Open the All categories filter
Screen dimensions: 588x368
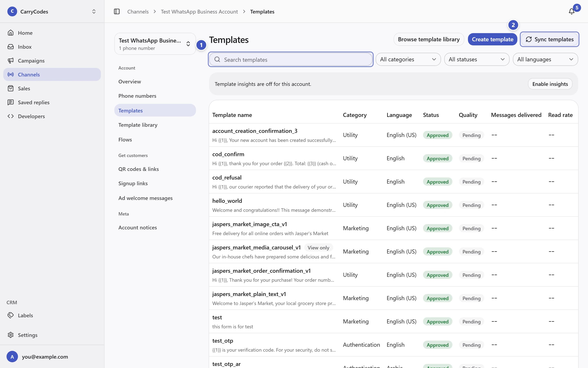[408, 59]
